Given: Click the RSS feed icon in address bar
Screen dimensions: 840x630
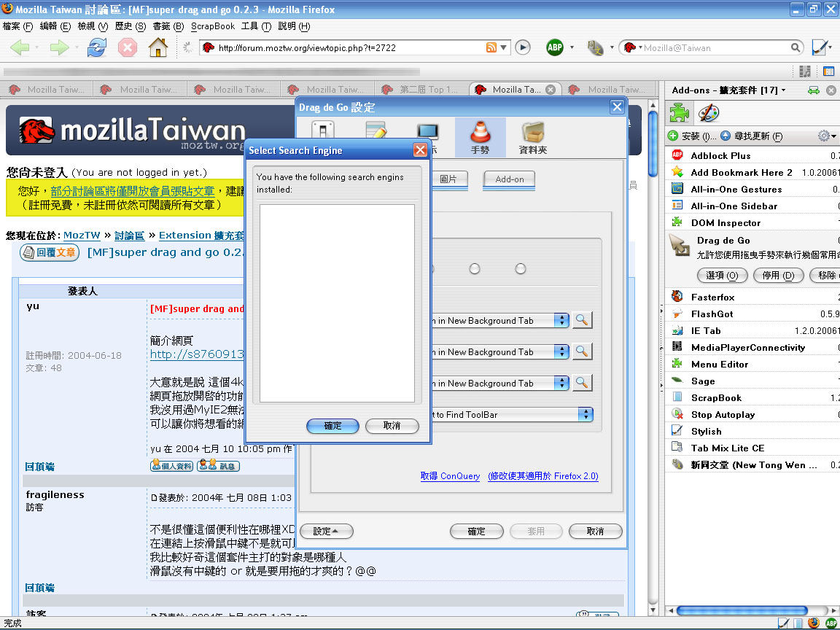Looking at the screenshot, I should (x=491, y=47).
